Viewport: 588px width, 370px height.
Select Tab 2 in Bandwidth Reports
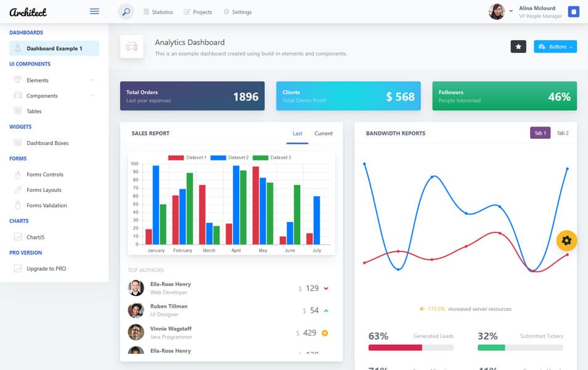click(x=563, y=133)
